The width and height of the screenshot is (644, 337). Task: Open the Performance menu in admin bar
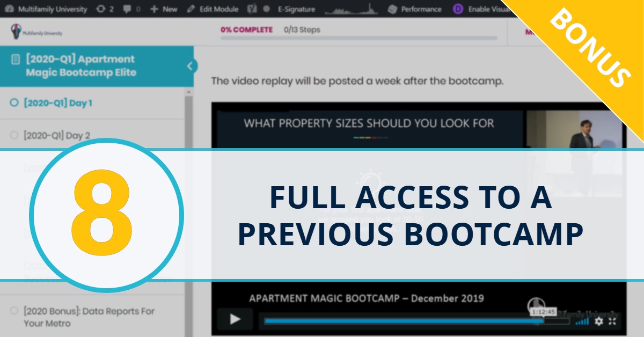(414, 9)
